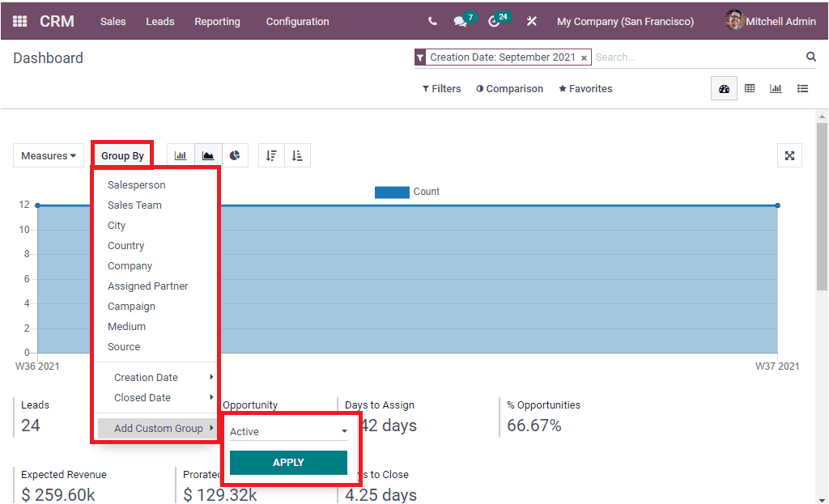Select the line chart view icon
The width and height of the screenshot is (829, 504).
coord(206,155)
